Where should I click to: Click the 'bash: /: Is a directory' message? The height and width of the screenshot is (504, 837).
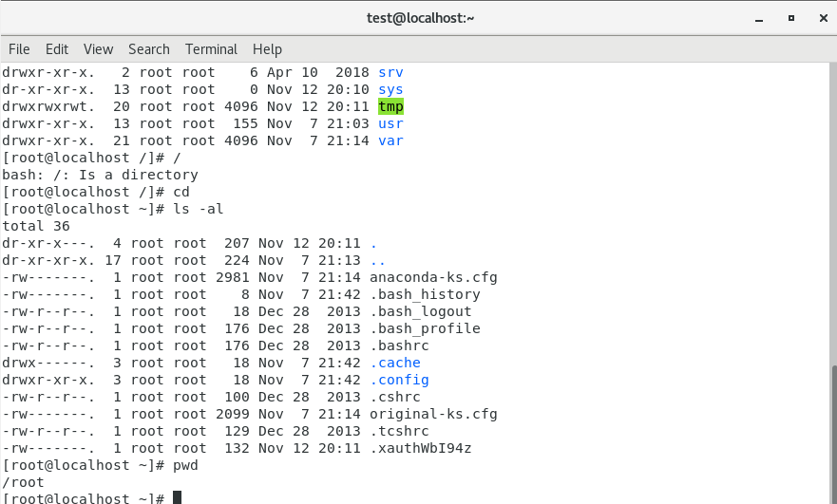pos(100,175)
